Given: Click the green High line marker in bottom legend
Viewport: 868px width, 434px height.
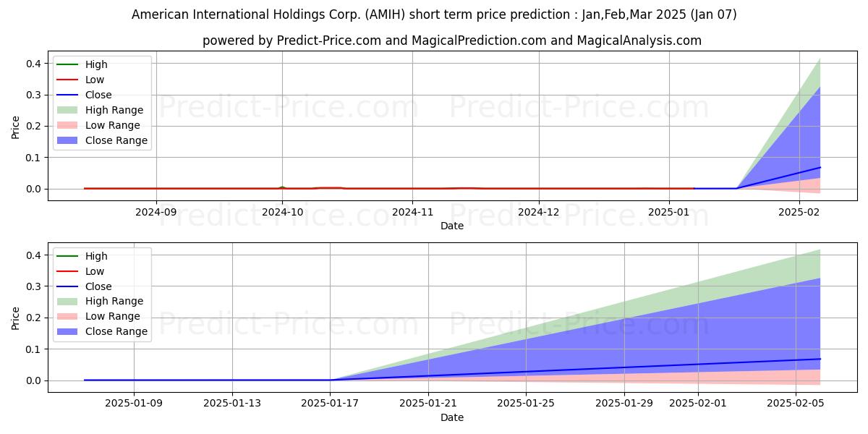Looking at the screenshot, I should 69,256.
